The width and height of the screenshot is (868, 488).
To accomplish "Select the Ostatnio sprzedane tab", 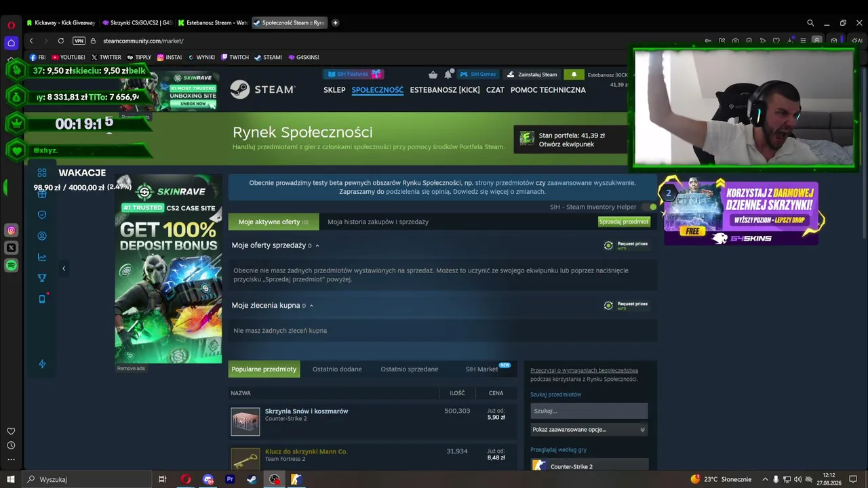I will tap(410, 369).
